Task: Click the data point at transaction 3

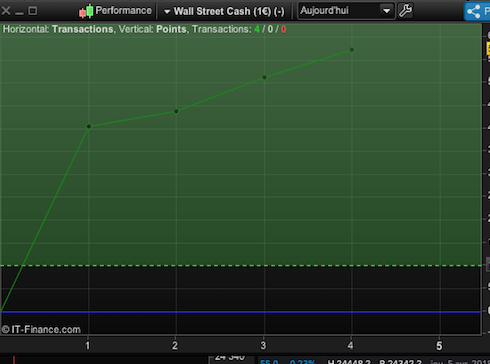Action: 264,77
